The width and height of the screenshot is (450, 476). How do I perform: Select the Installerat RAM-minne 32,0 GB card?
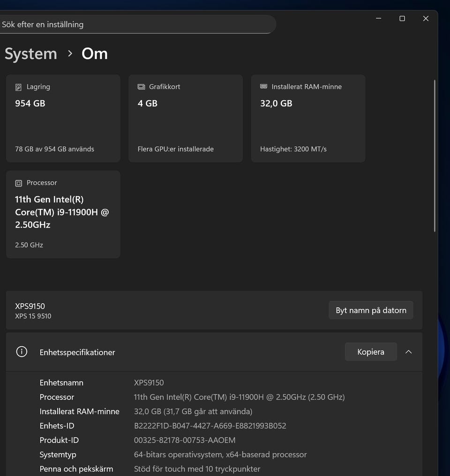(308, 119)
